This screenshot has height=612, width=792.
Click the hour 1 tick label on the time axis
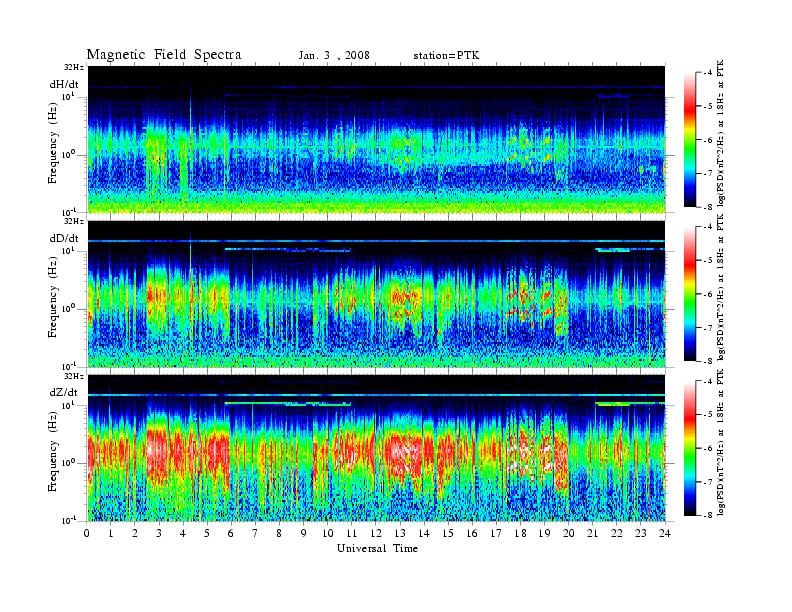click(x=111, y=533)
